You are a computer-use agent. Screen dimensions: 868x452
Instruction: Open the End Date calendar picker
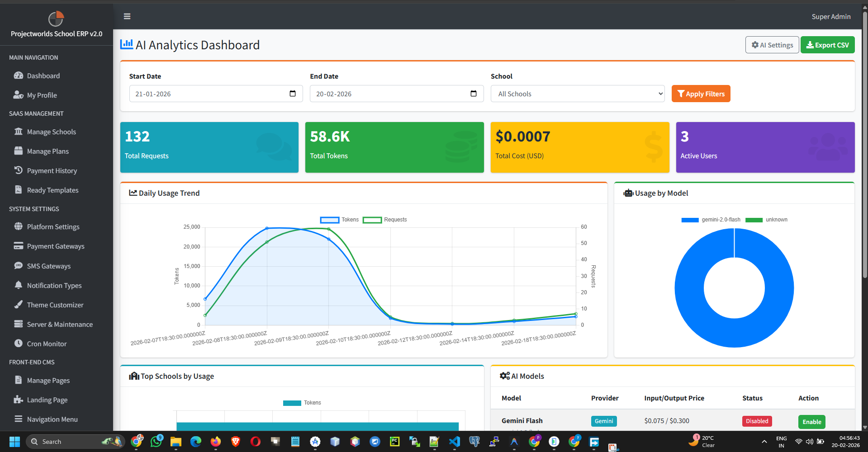pyautogui.click(x=473, y=94)
